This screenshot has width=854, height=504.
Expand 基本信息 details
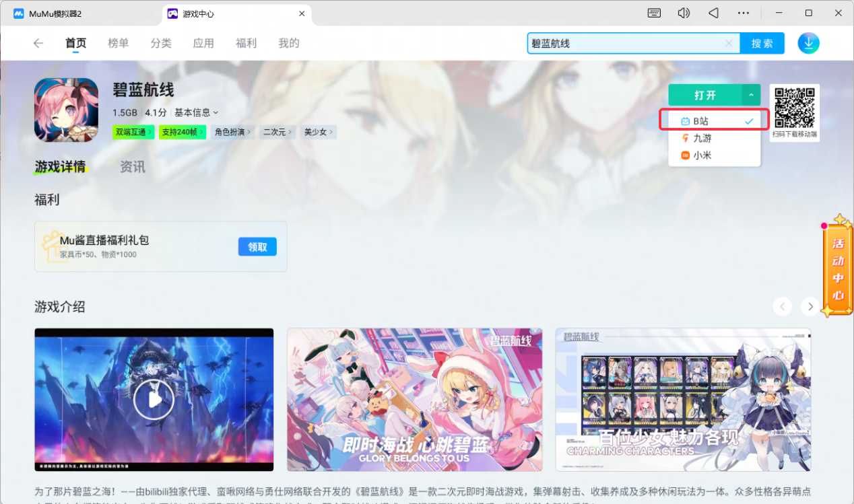click(196, 112)
